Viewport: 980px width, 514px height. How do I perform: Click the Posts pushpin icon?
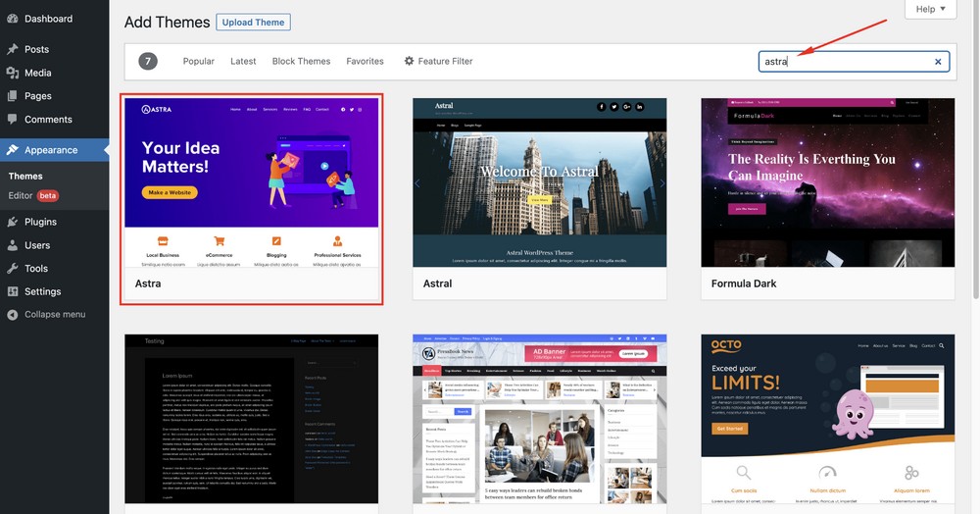click(x=12, y=49)
